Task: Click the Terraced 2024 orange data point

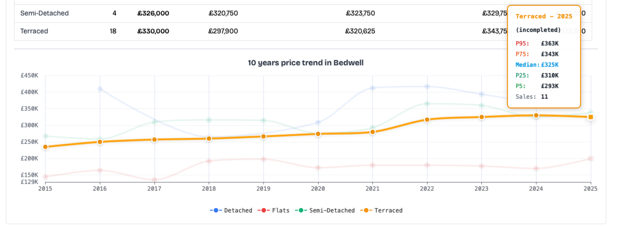Action: pos(536,115)
